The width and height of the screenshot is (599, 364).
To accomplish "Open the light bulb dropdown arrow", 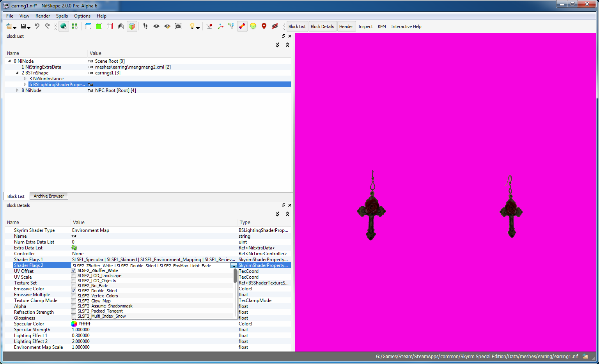I will pos(198,28).
